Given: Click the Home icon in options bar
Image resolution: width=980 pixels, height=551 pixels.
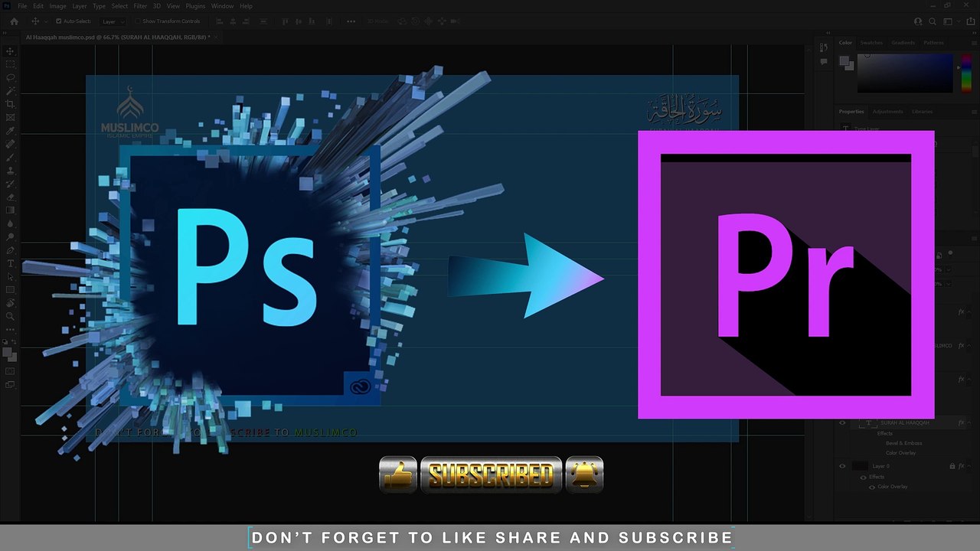Looking at the screenshot, I should (x=14, y=21).
